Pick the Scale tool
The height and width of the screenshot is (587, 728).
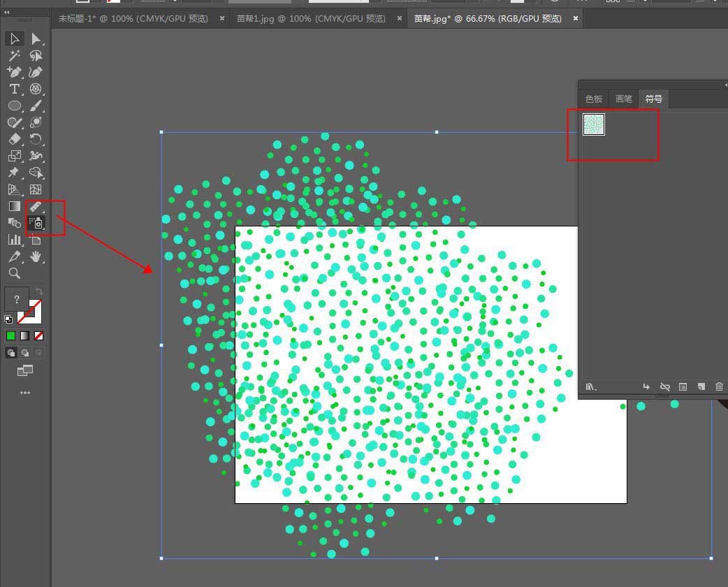tap(15, 156)
